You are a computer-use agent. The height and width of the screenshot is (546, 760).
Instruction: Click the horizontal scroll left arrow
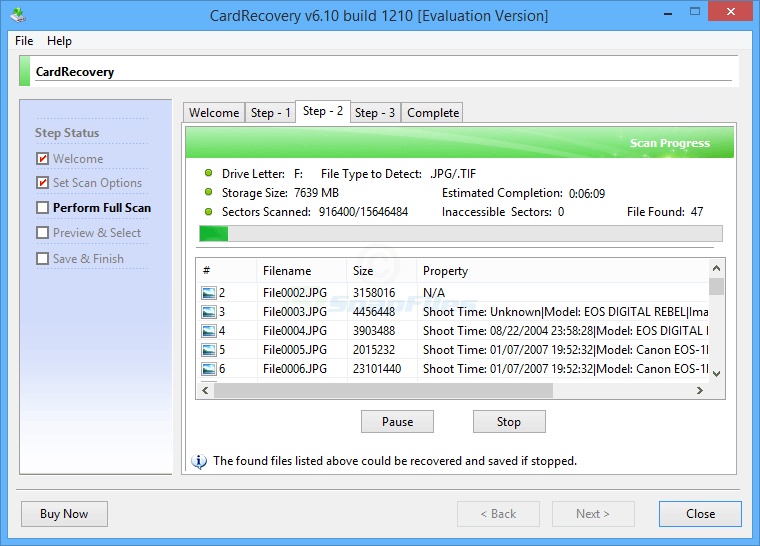pyautogui.click(x=206, y=390)
